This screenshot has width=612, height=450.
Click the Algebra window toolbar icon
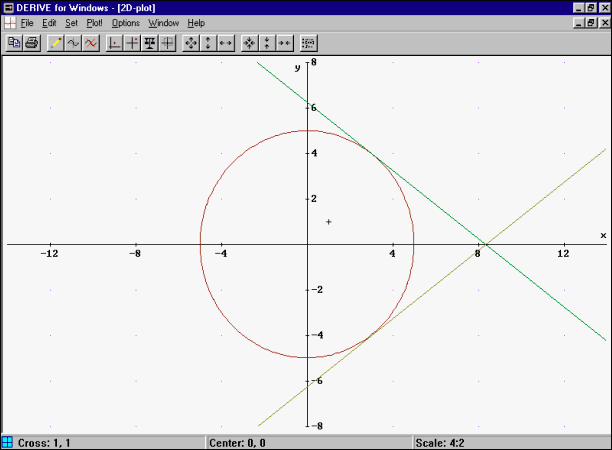click(308, 43)
